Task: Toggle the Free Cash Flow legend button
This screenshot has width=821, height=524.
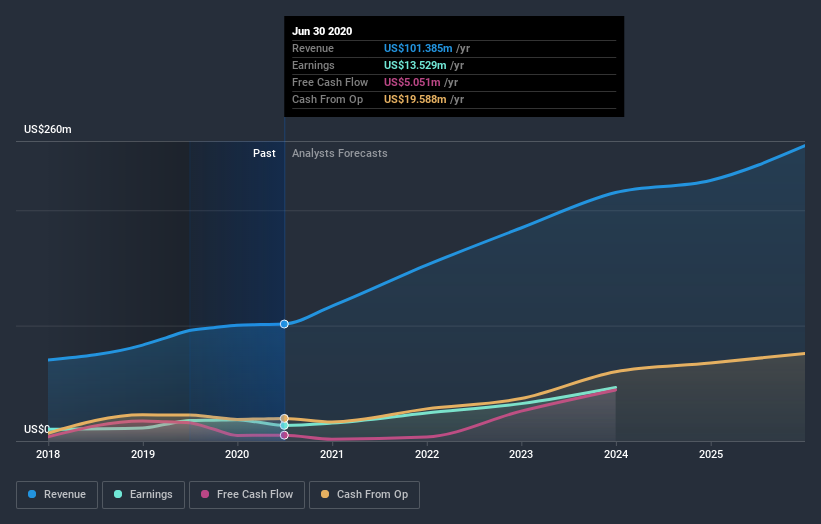Action: (247, 495)
